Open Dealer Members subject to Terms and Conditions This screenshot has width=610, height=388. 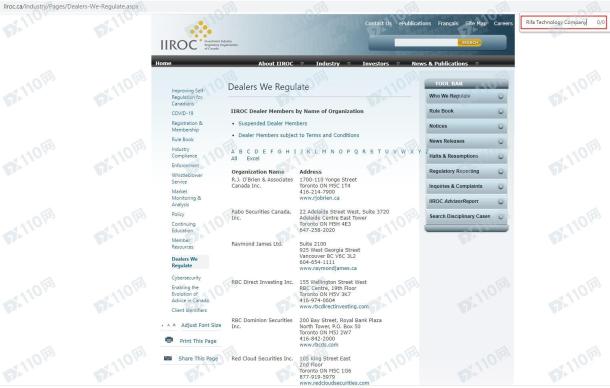[x=299, y=135]
